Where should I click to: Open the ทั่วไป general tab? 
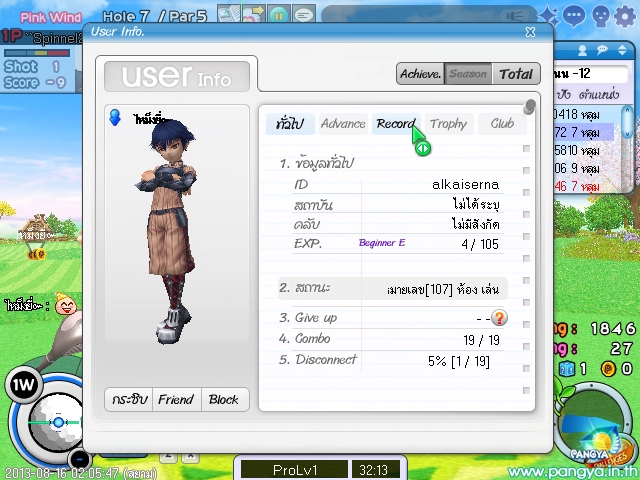290,124
